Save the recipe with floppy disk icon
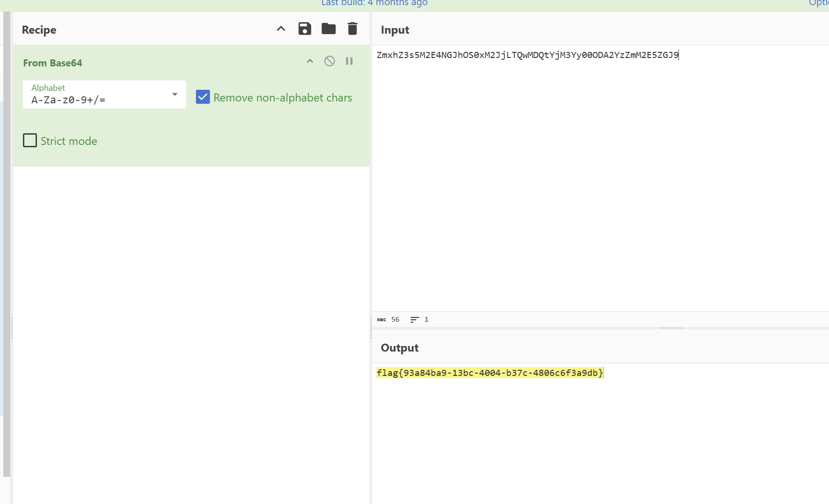The height and width of the screenshot is (504, 829). (305, 29)
